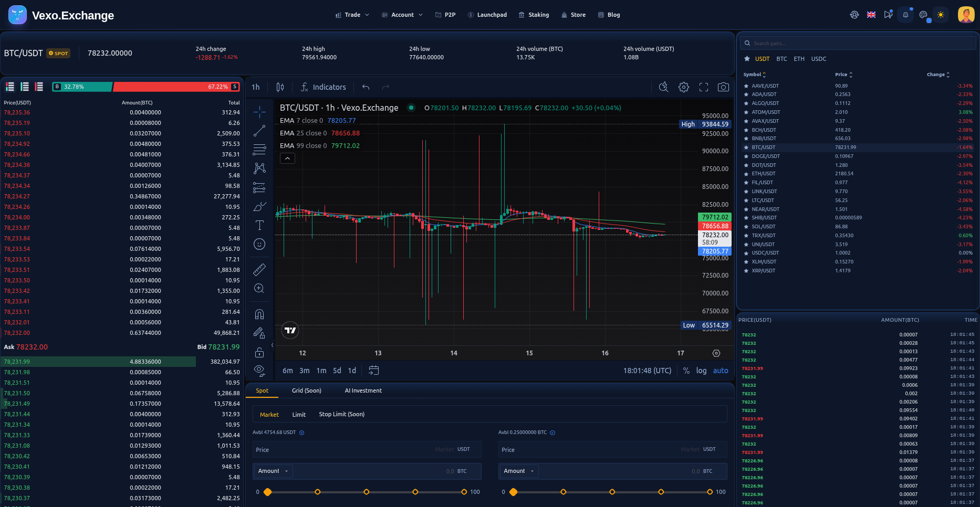Switch to AI Investment tab
Viewport: 980px width, 507px height.
pos(363,390)
